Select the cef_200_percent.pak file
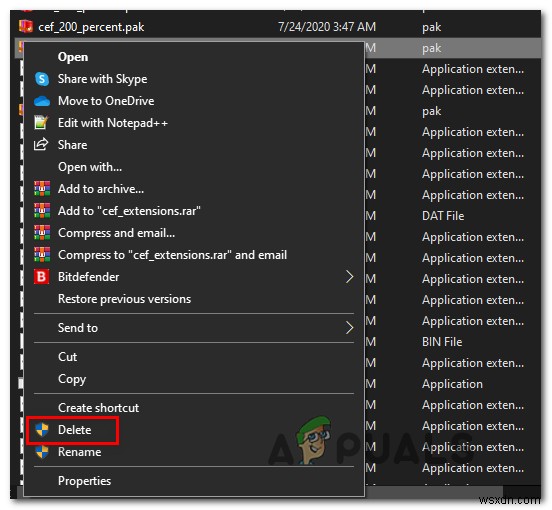The height and width of the screenshot is (510, 552). coord(91,27)
